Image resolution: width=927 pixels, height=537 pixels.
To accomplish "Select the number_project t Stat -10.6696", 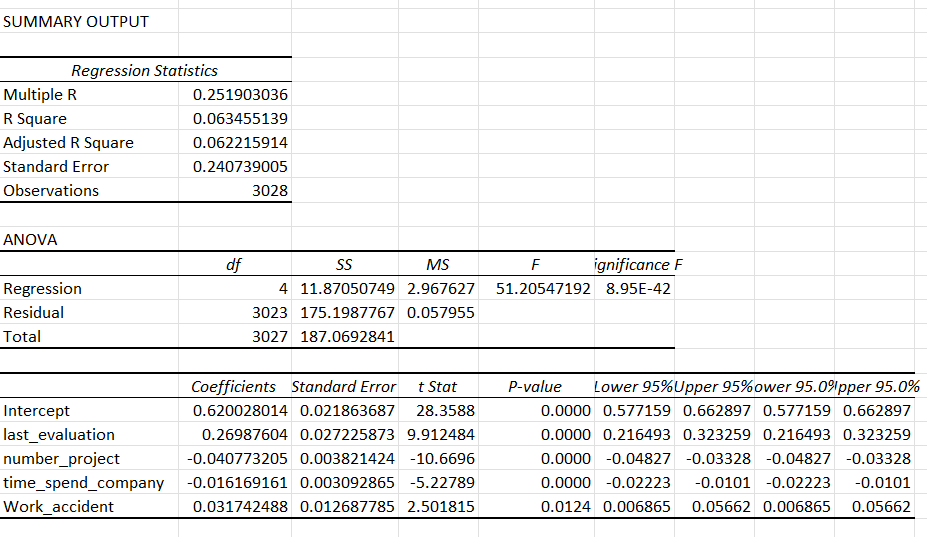I will pyautogui.click(x=445, y=458).
